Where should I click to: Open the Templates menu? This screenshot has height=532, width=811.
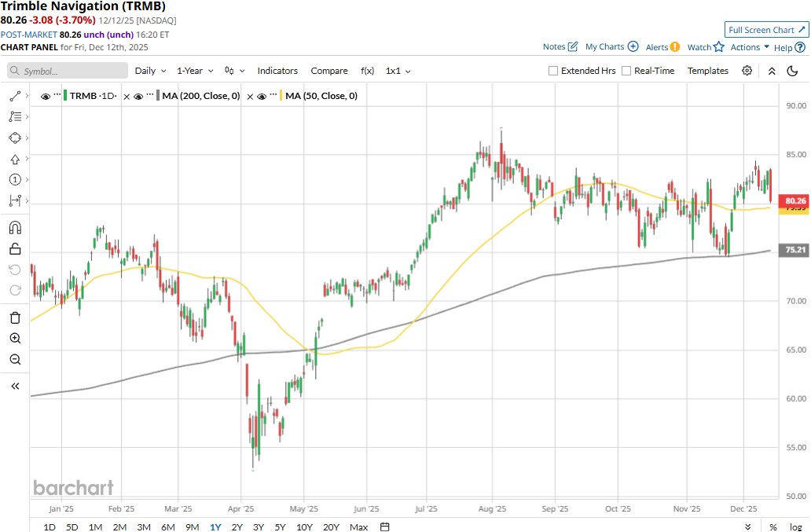click(x=707, y=71)
